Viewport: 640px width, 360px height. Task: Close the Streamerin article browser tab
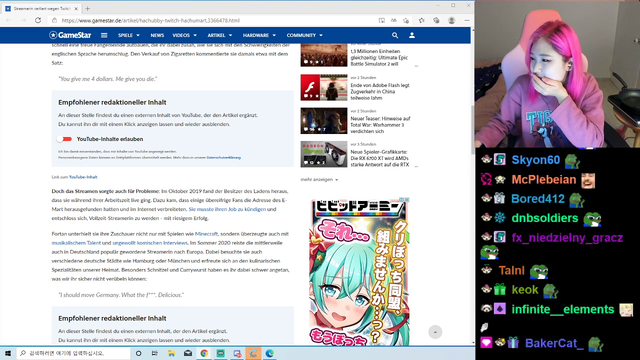click(76, 8)
